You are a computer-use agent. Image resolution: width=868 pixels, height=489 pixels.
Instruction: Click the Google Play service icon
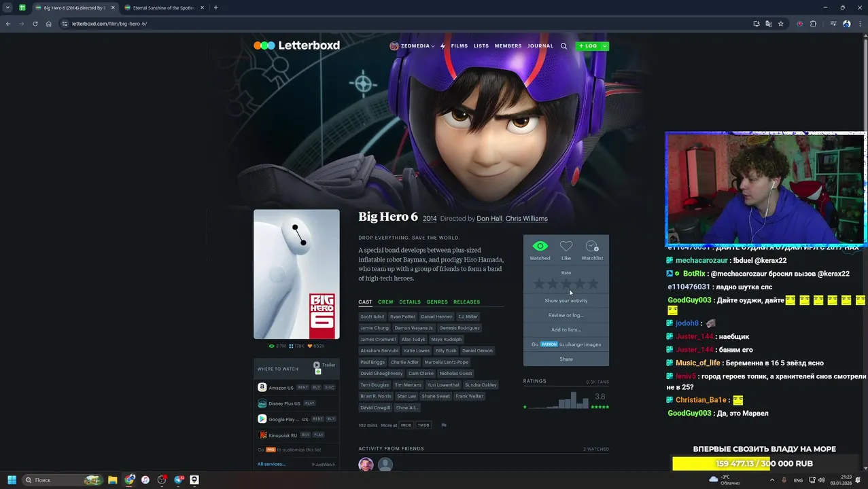point(262,419)
